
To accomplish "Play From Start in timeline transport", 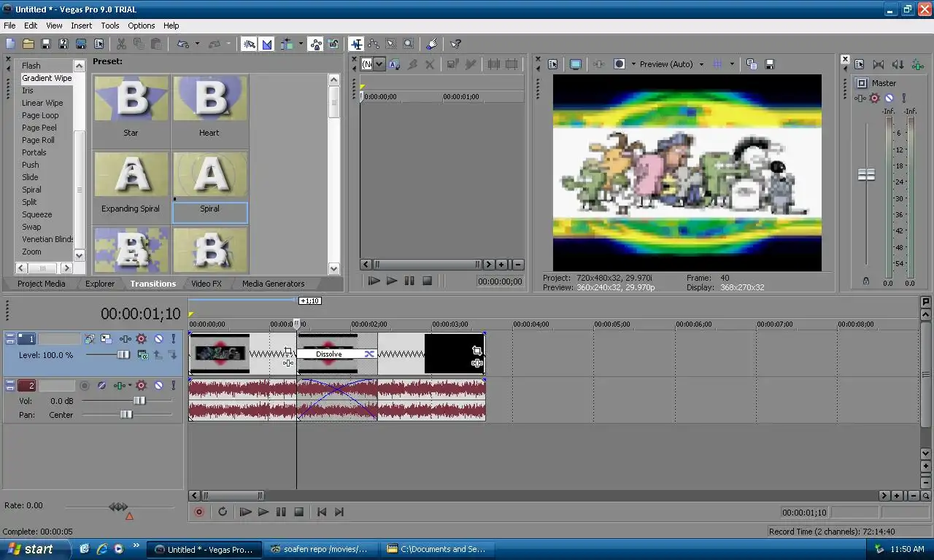I will (x=245, y=512).
